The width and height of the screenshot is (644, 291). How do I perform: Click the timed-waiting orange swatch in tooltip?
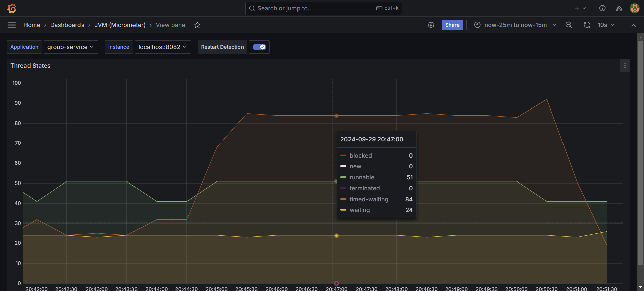point(343,199)
